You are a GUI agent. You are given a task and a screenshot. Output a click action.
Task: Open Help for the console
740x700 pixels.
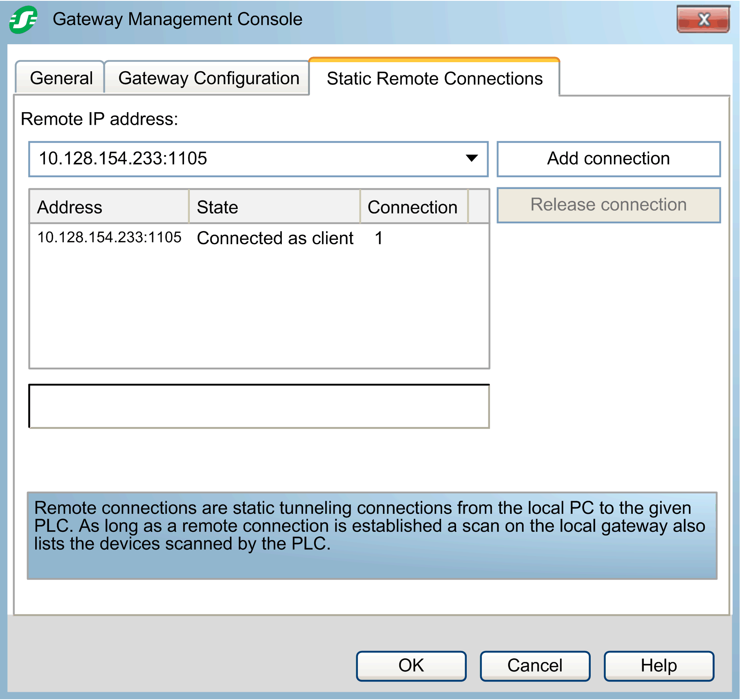pyautogui.click(x=659, y=666)
